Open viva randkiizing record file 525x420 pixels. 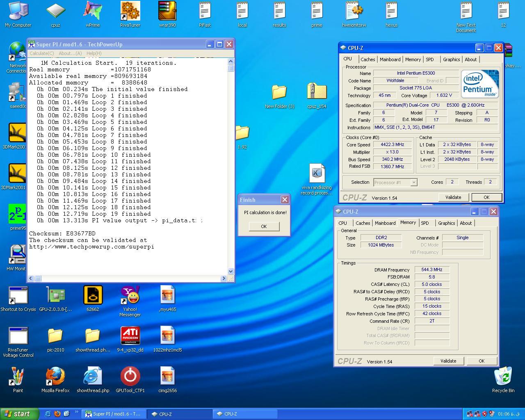(x=317, y=180)
